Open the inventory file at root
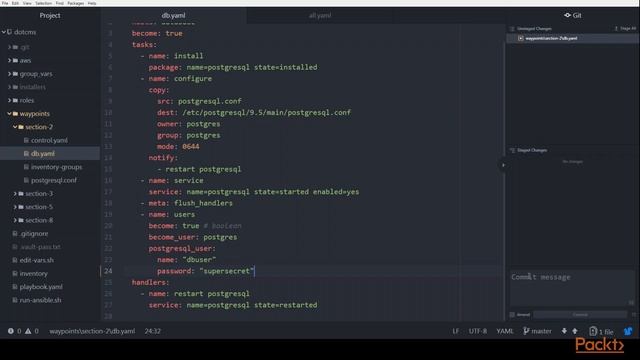 pos(33,273)
